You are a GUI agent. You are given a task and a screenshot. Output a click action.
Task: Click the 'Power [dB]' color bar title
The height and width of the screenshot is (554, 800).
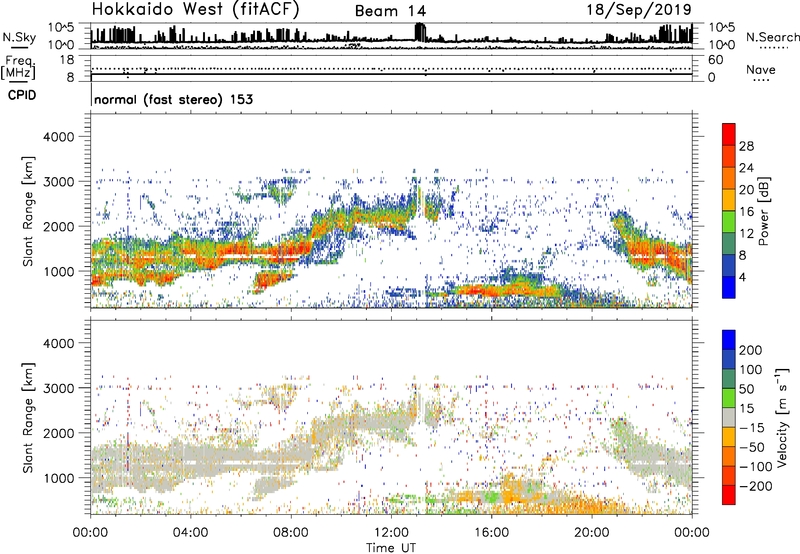(764, 211)
